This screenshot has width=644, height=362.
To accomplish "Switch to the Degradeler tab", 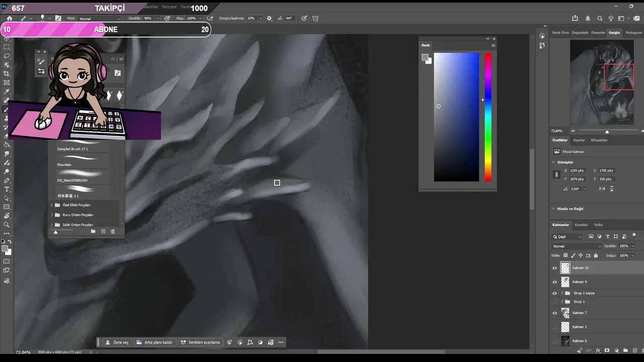I will [x=580, y=33].
